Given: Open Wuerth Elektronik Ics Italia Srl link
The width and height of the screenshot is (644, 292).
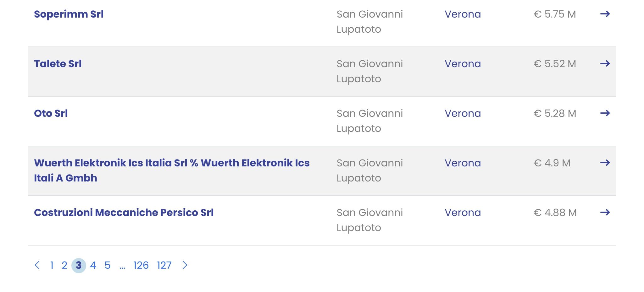Looking at the screenshot, I should tap(172, 170).
